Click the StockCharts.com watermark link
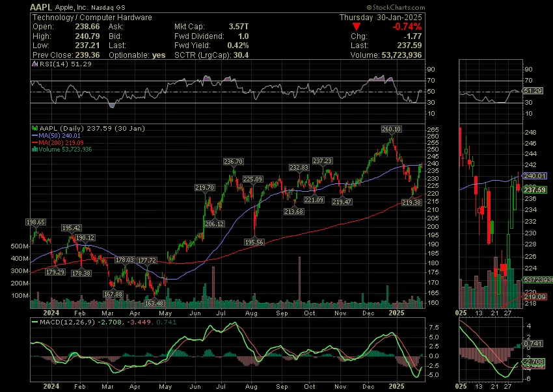This screenshot has width=553, height=392. (396, 7)
